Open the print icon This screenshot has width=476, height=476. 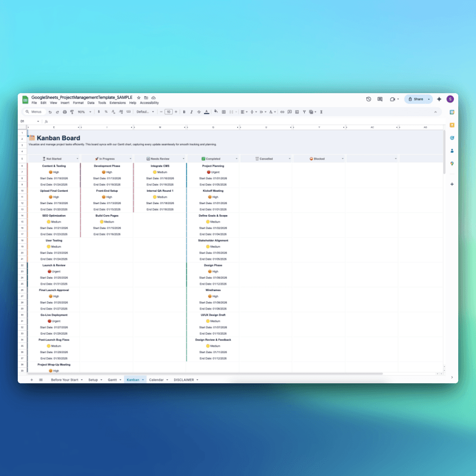tap(64, 111)
